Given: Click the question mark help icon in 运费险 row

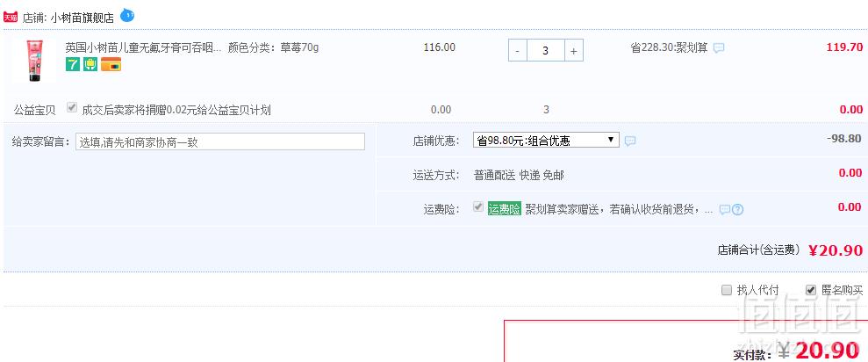Looking at the screenshot, I should 738,209.
